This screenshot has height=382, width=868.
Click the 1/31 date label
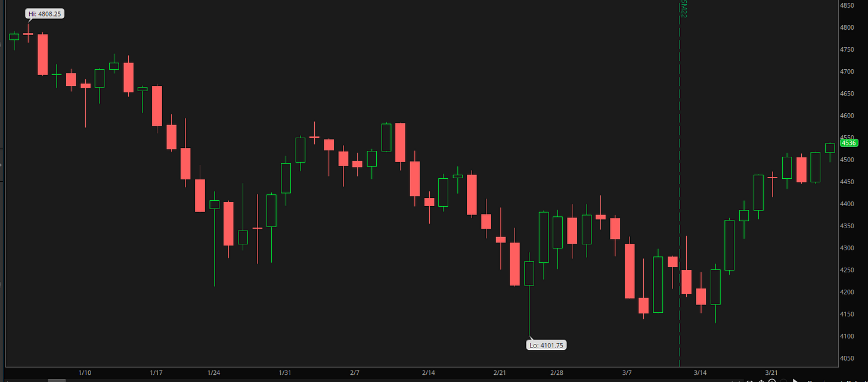(x=285, y=372)
